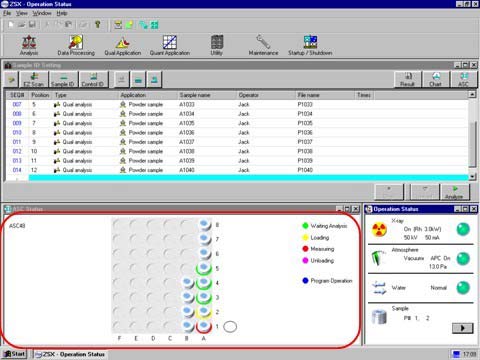Open the Result view button
The height and width of the screenshot is (360, 480).
coord(408,80)
